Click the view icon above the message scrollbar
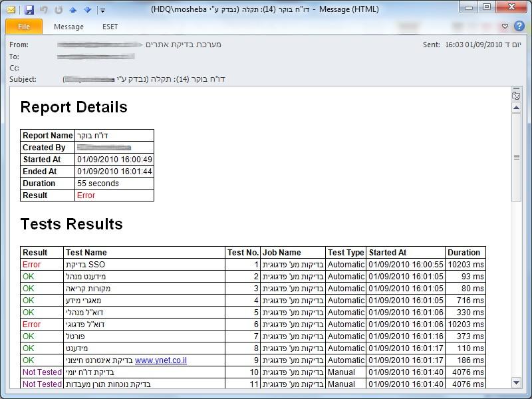Image resolution: width=532 pixels, height=399 pixels. click(x=516, y=96)
